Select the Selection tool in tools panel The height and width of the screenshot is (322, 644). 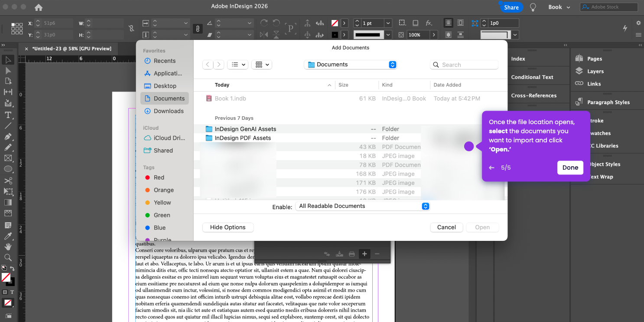click(x=8, y=59)
